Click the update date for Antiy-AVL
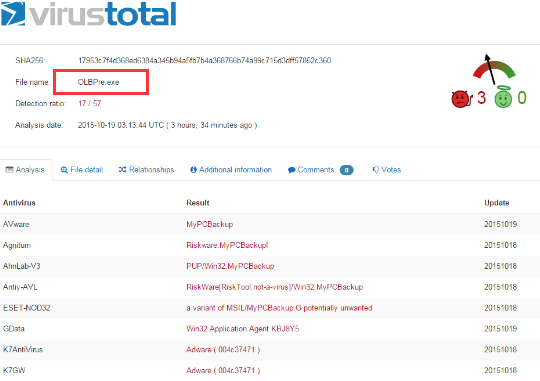540x381 pixels. click(500, 287)
